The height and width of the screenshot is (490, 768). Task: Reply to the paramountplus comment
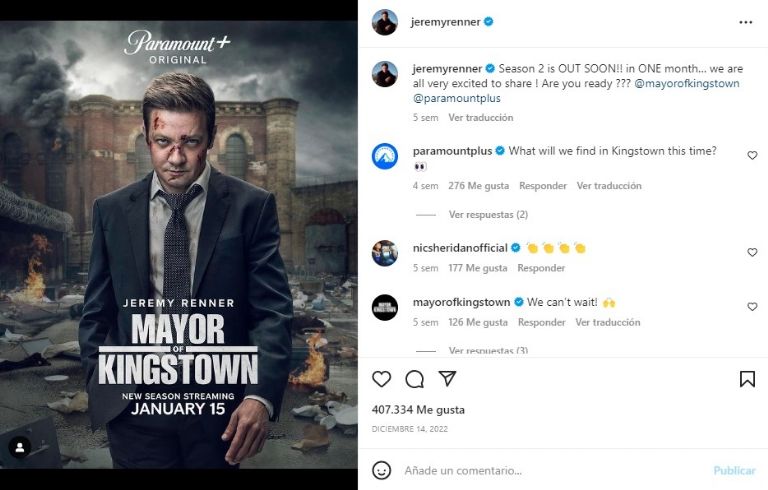click(543, 186)
